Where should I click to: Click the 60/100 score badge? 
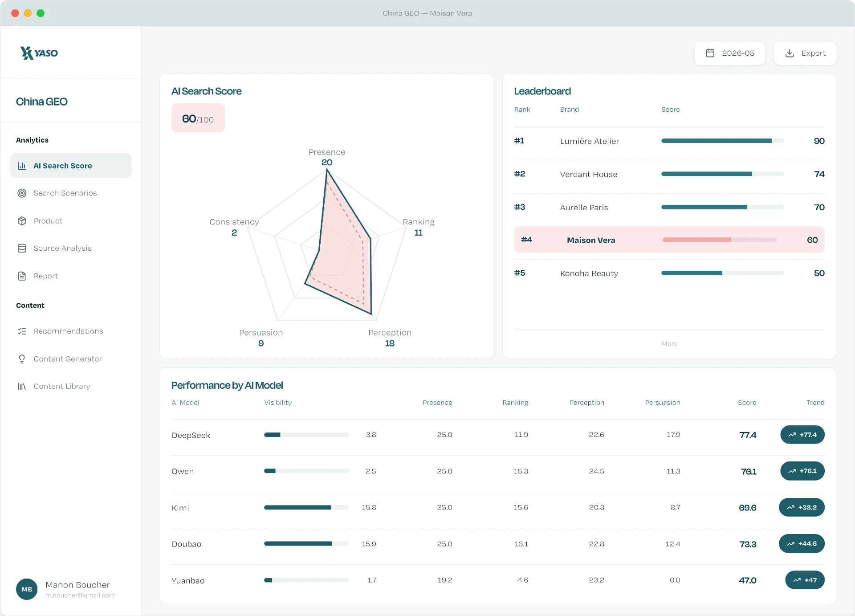coord(198,118)
